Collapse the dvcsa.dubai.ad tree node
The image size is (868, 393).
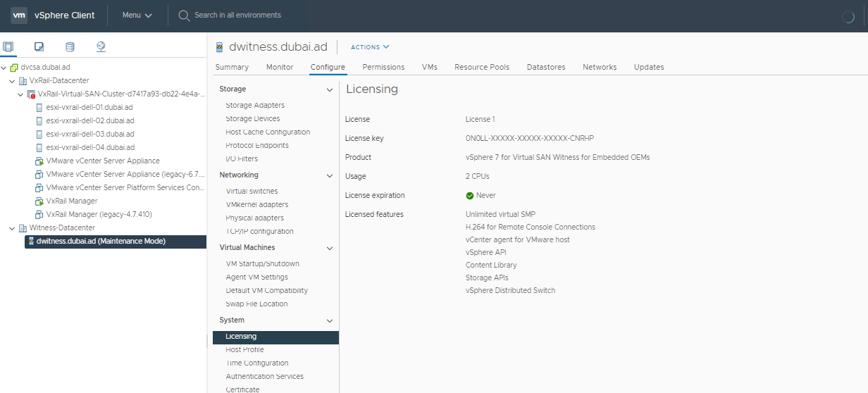pos(4,68)
